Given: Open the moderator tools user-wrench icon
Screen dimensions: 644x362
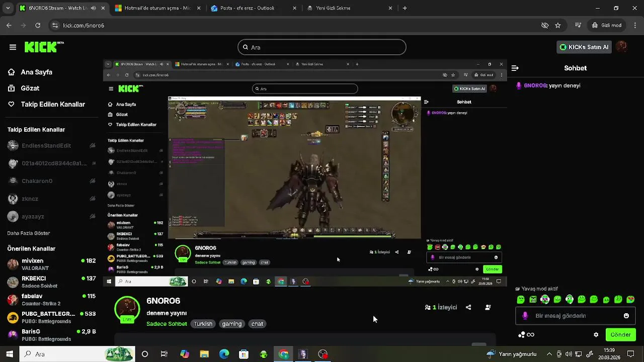Looking at the screenshot, I should pyautogui.click(x=488, y=307).
